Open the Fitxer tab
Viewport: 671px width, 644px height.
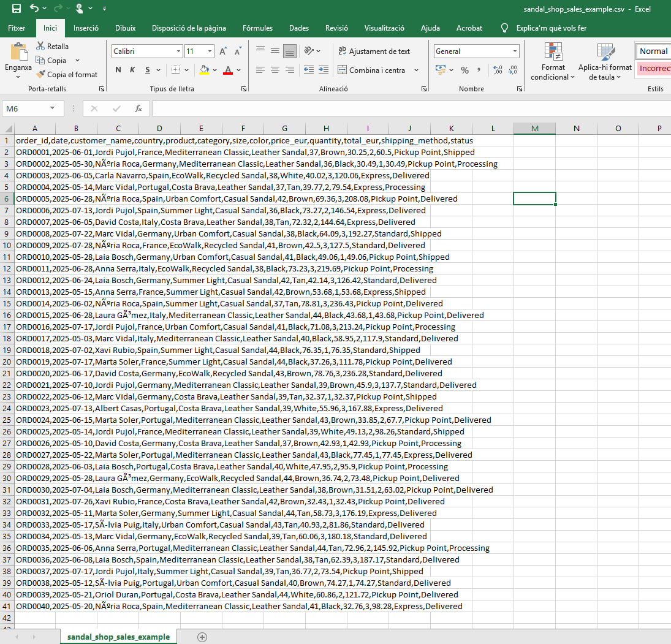[17, 28]
